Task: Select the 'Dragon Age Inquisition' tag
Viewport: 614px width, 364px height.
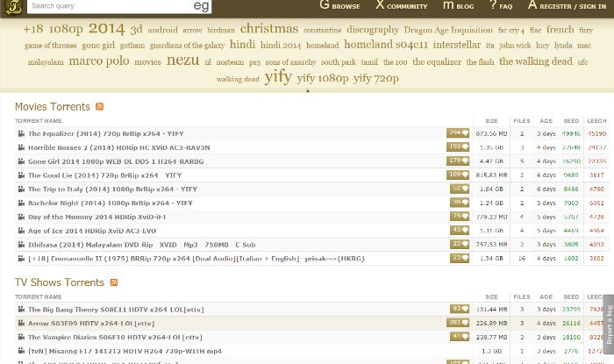Action: click(448, 30)
